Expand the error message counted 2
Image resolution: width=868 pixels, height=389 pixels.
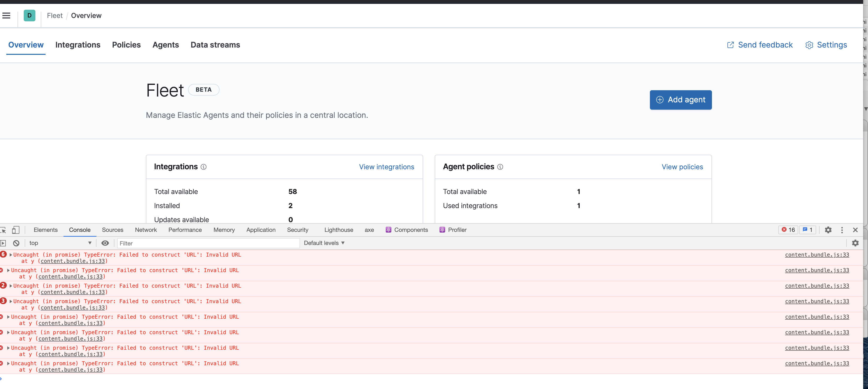(x=11, y=286)
